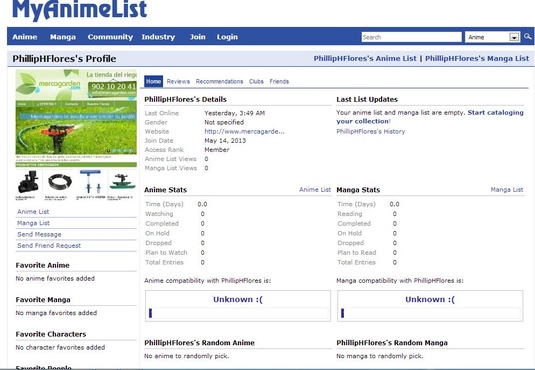Click Send Message in sidebar
The height and width of the screenshot is (370, 535).
39,234
